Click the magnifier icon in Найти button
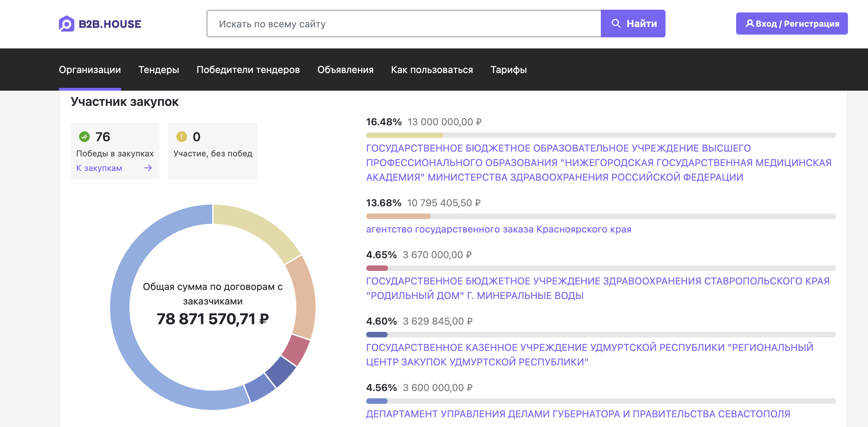The image size is (868, 427). (616, 24)
